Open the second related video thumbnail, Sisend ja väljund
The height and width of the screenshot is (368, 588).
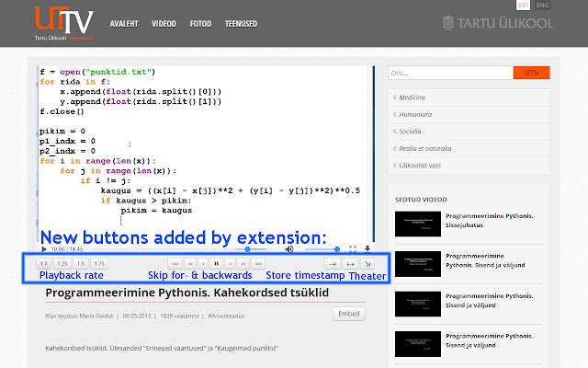418,264
